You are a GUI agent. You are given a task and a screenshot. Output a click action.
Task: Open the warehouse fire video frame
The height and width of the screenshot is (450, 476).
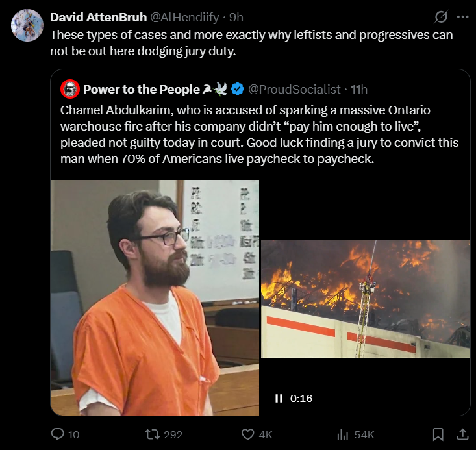pyautogui.click(x=366, y=299)
